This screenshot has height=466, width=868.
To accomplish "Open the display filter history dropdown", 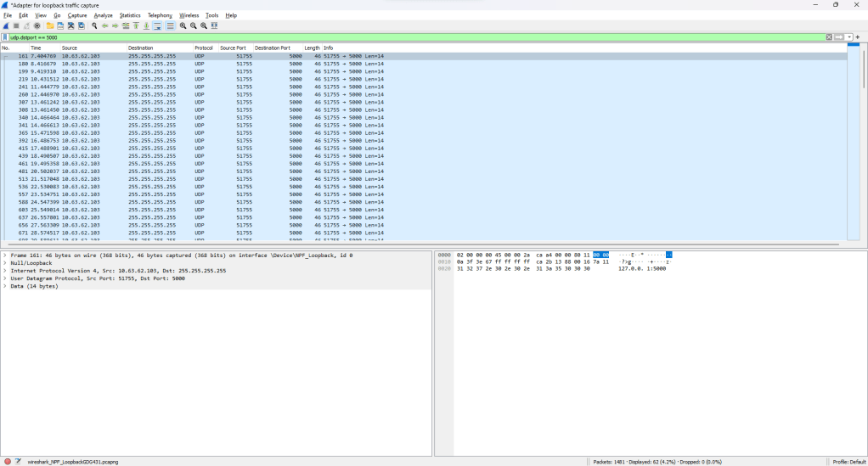I will point(849,37).
